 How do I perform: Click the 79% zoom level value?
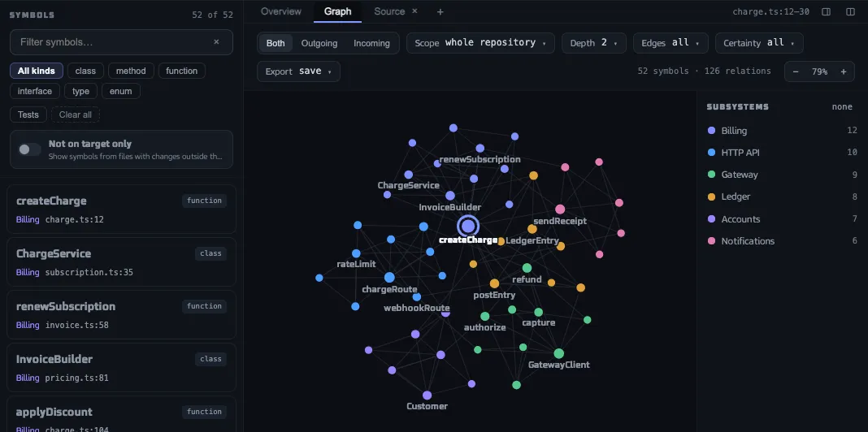[819, 71]
